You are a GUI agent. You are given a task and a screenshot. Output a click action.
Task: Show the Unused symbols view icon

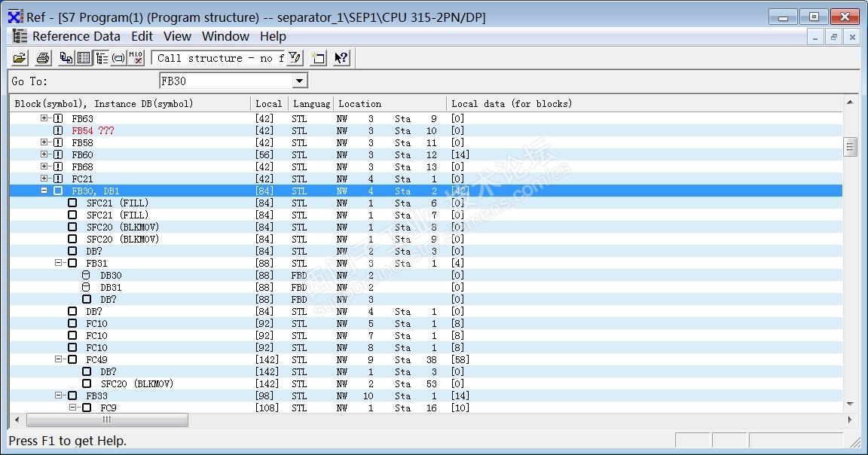118,57
